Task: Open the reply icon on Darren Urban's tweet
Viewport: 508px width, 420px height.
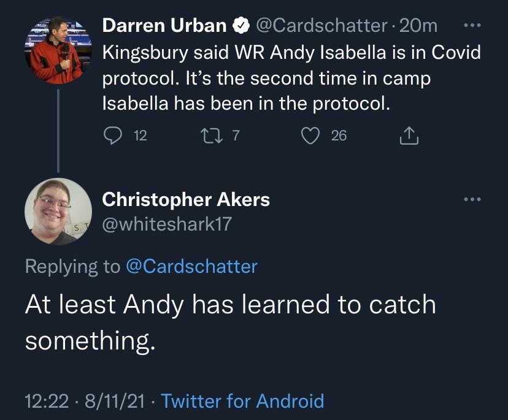Action: click(113, 135)
